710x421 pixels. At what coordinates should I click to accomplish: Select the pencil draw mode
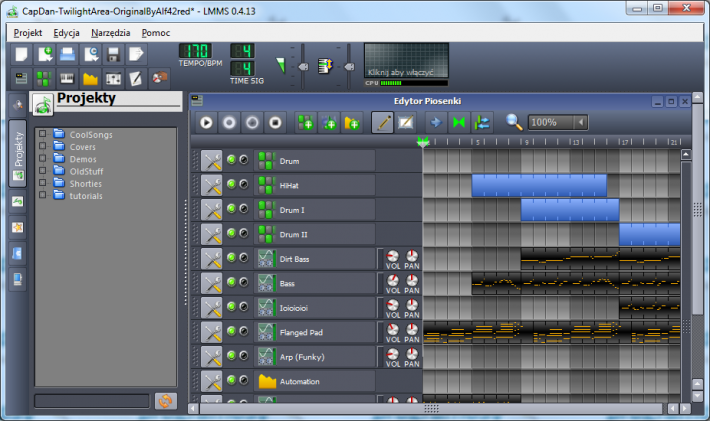click(383, 122)
